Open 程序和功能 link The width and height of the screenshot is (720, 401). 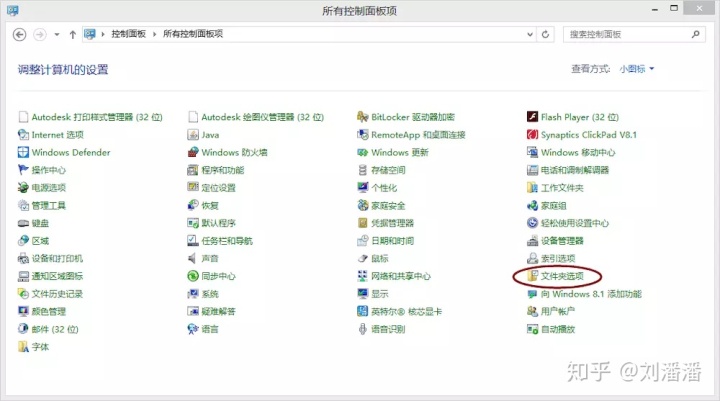click(223, 170)
